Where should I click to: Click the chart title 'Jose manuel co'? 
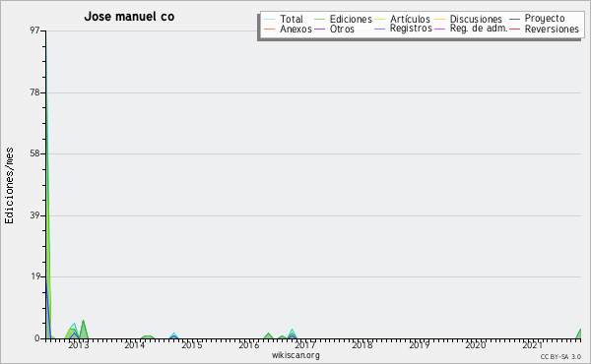click(129, 17)
